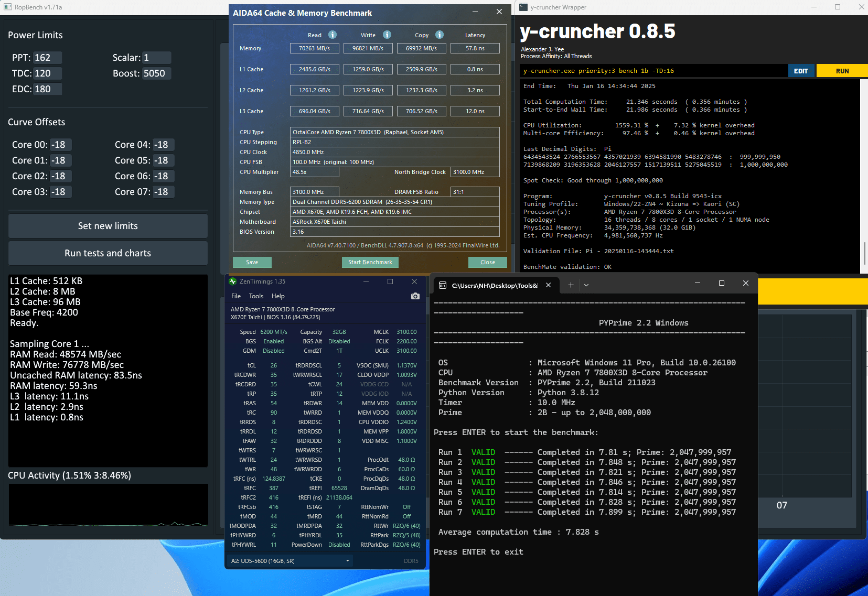Click ZenTimings Speed value 6200 MT/s

coord(274,332)
